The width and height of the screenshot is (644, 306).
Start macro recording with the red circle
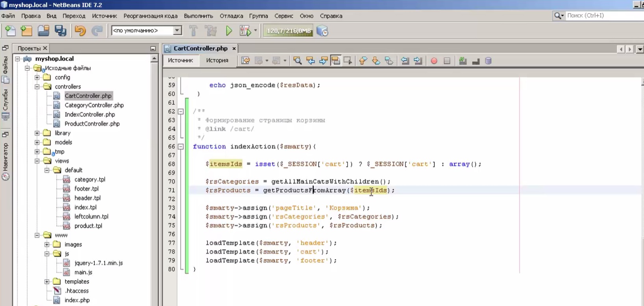coord(434,61)
